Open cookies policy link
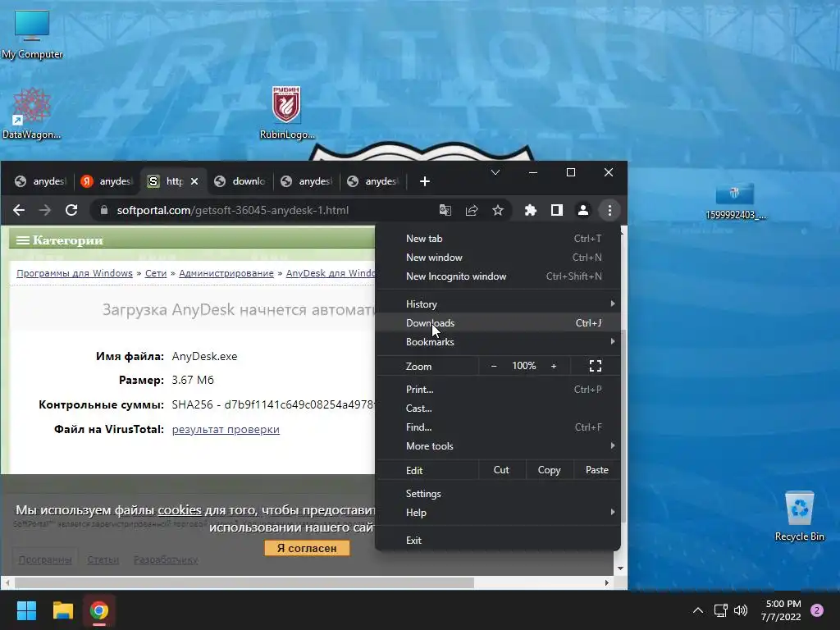840x630 pixels. click(180, 510)
